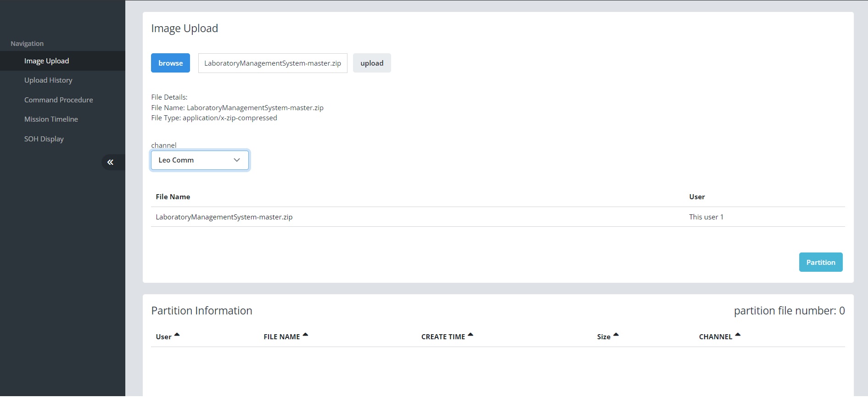The width and height of the screenshot is (868, 398).
Task: Click the upload button
Action: tap(372, 63)
